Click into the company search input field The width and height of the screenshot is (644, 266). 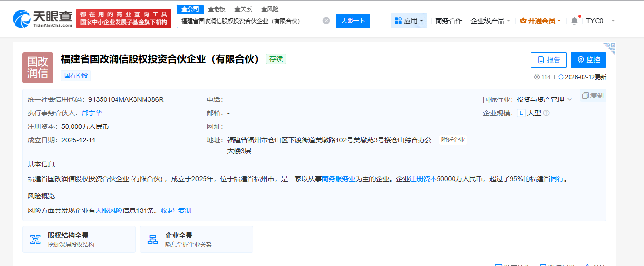point(249,21)
